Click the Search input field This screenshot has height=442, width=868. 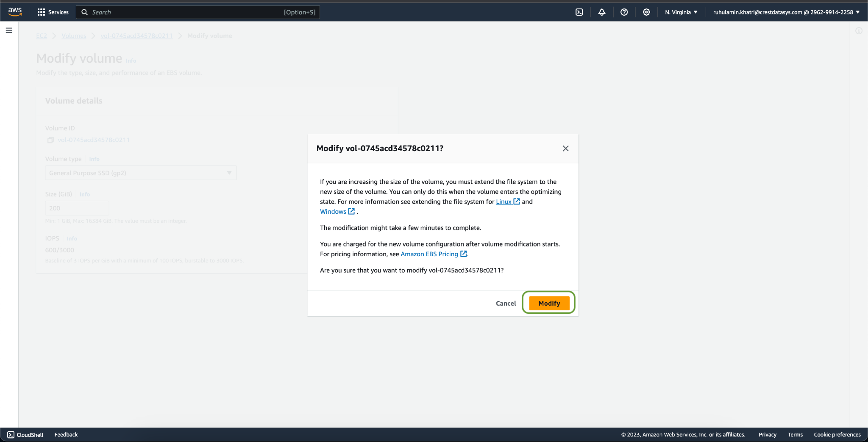(198, 12)
